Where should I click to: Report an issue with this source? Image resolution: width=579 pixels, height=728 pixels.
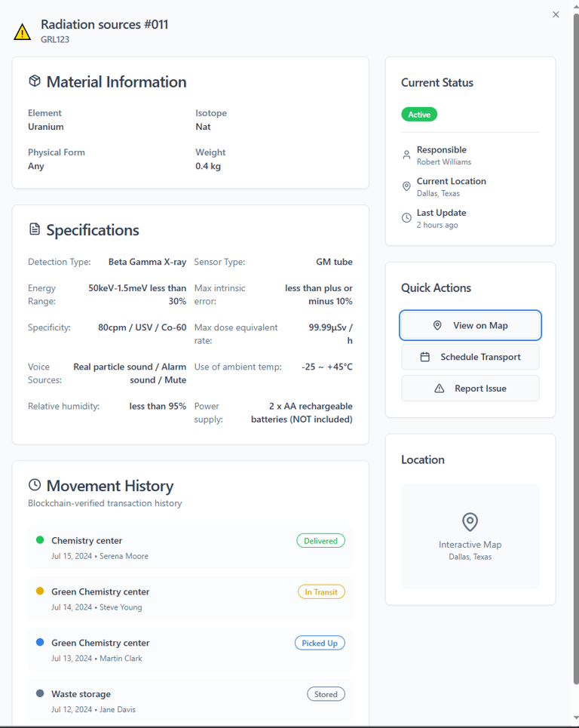[470, 389]
